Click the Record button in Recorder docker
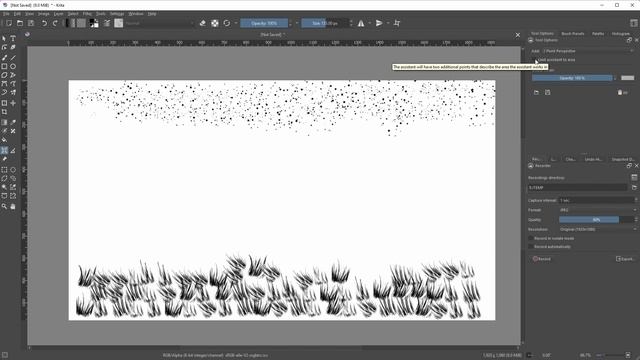 pos(542,259)
